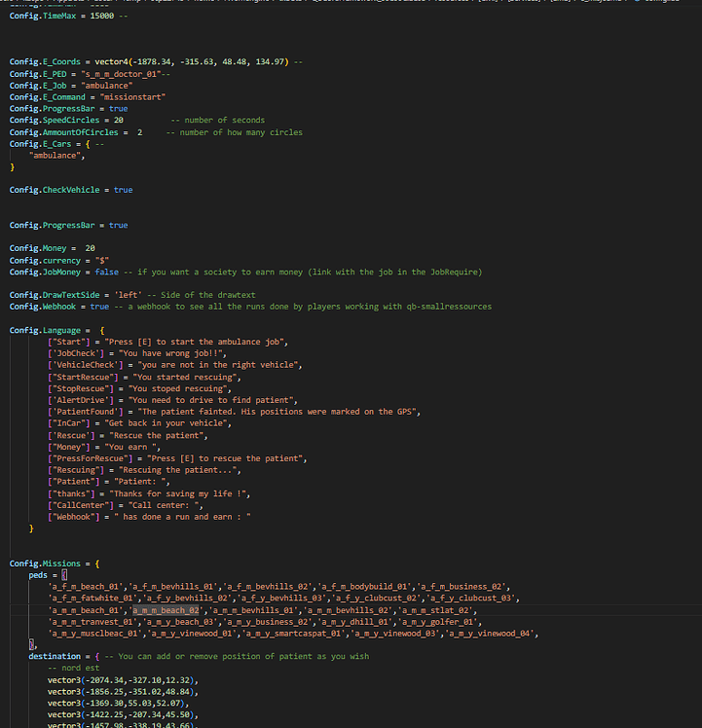The image size is (702, 728).
Task: Click the 'a_m_y_vinewood_04' ped name
Action: coord(497,633)
